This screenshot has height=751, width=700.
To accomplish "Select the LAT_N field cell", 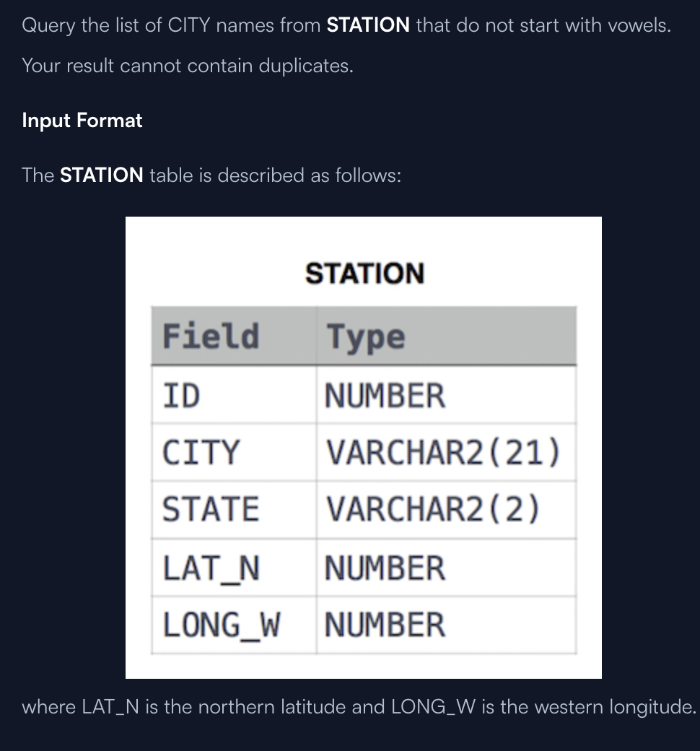I will tap(211, 568).
